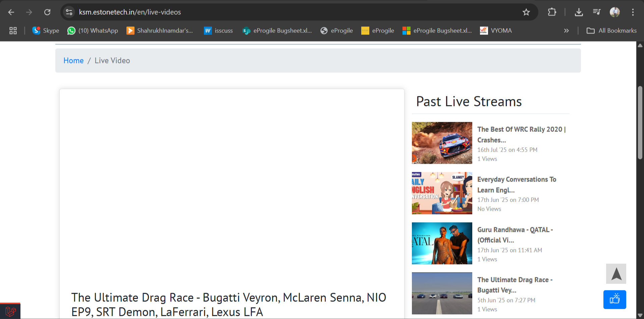Image resolution: width=644 pixels, height=319 pixels.
Task: Open the Chrome three-dot menu
Action: [633, 12]
